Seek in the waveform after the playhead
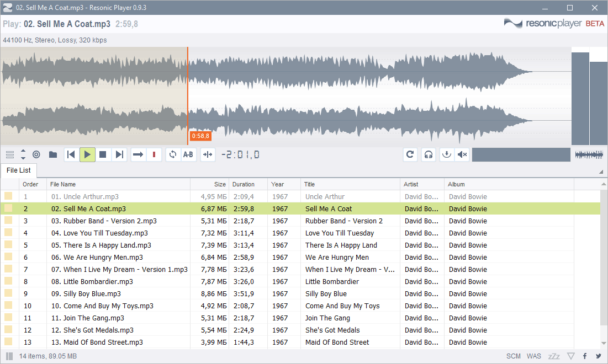 [x=379, y=96]
